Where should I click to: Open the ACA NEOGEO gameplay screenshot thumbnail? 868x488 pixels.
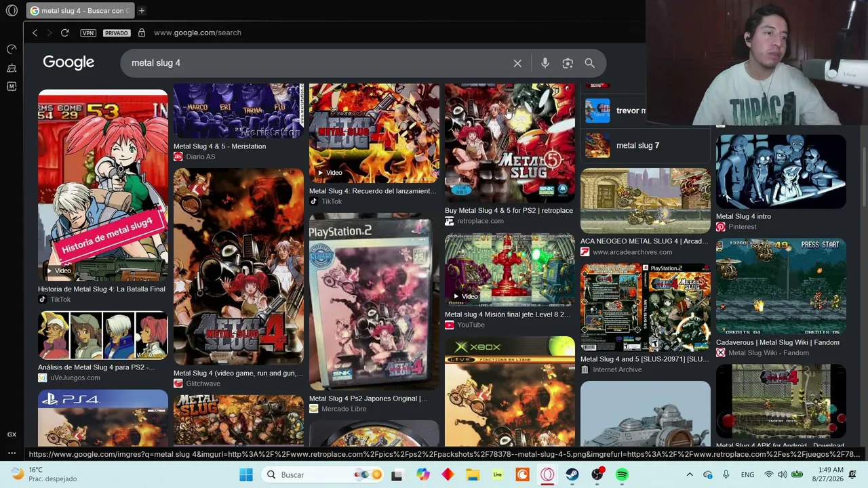646,201
